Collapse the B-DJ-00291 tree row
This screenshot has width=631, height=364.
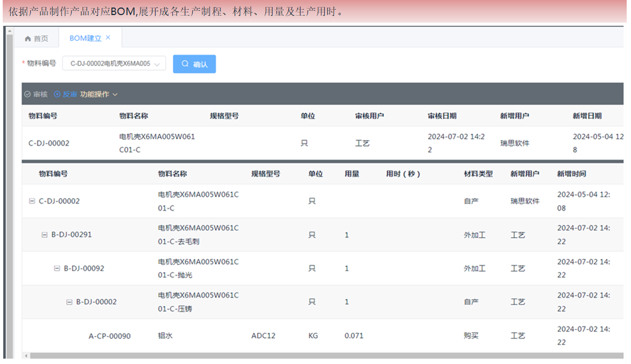pyautogui.click(x=45, y=234)
